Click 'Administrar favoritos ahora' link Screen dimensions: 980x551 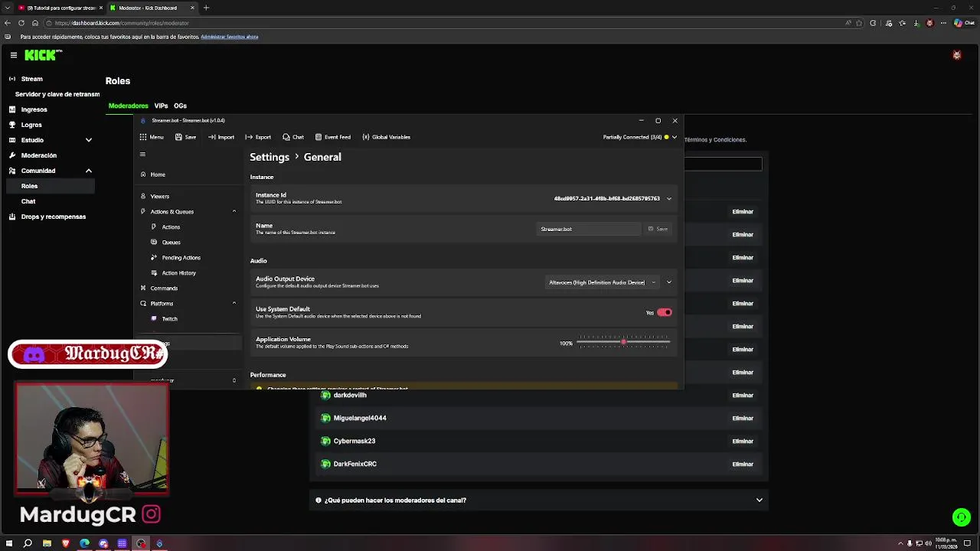(229, 37)
